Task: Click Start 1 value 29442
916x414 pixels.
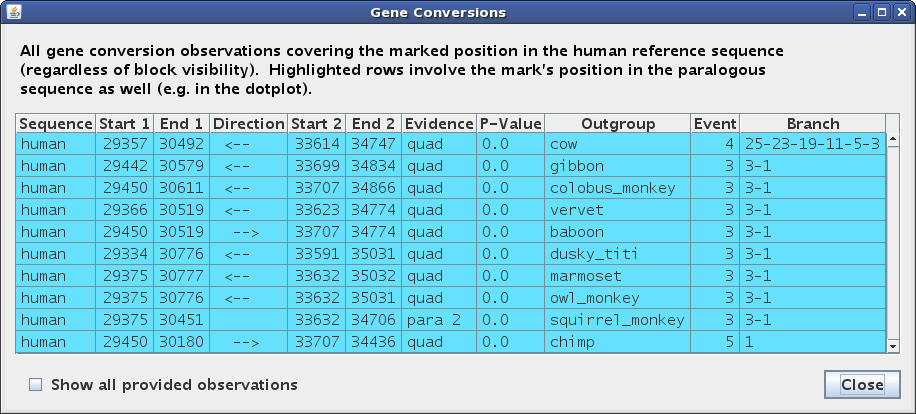Action: coord(125,166)
